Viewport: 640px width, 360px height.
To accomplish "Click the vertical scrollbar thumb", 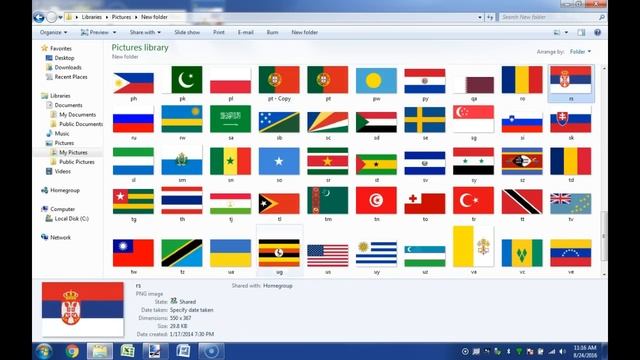I will pos(604,236).
